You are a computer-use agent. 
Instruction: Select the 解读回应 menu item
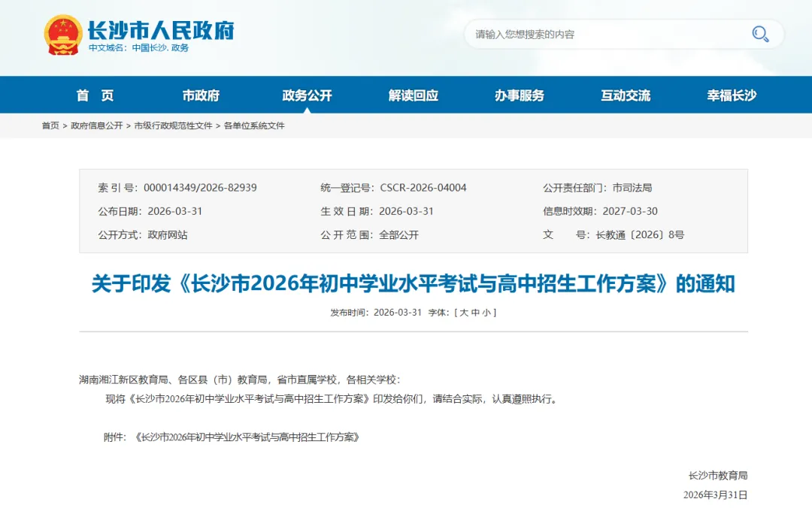pos(414,95)
